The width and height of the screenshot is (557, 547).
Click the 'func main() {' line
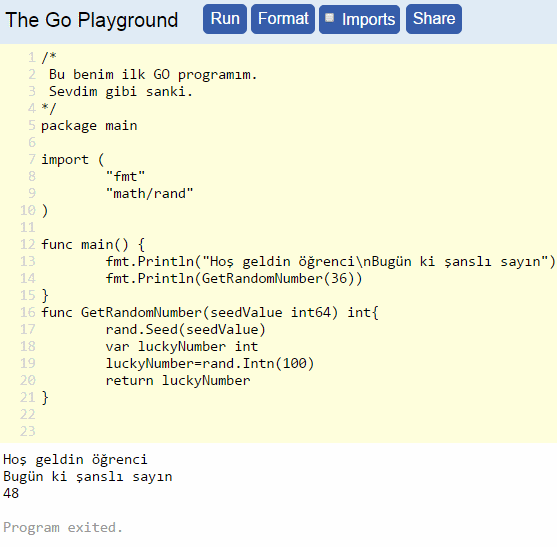click(x=93, y=244)
